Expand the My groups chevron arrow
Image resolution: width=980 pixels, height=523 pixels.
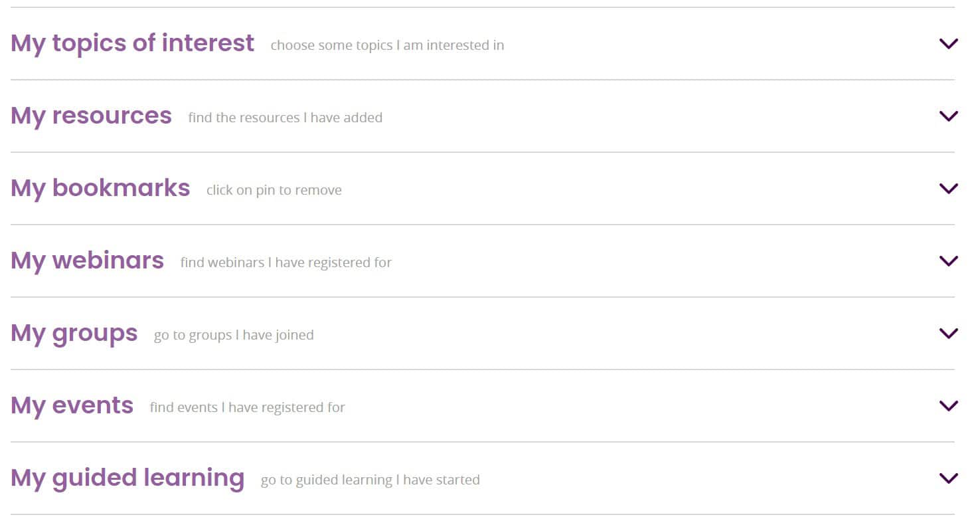coord(949,334)
